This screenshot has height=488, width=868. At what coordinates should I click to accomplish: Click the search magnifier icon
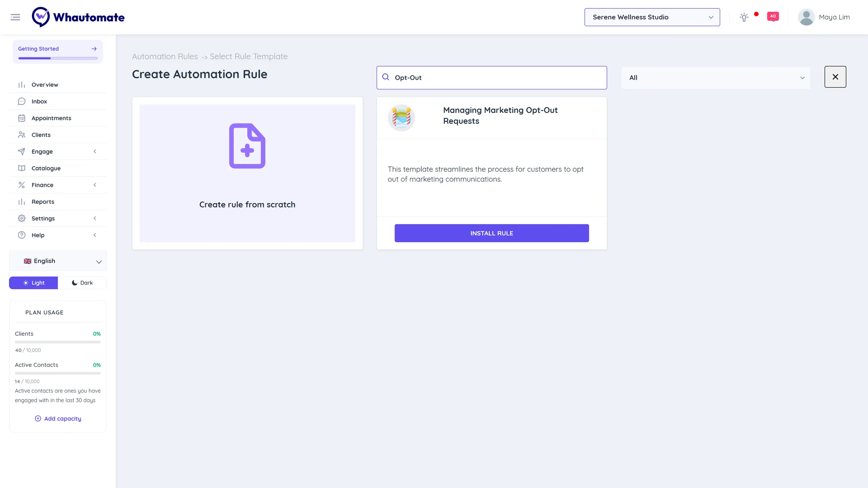coord(386,77)
